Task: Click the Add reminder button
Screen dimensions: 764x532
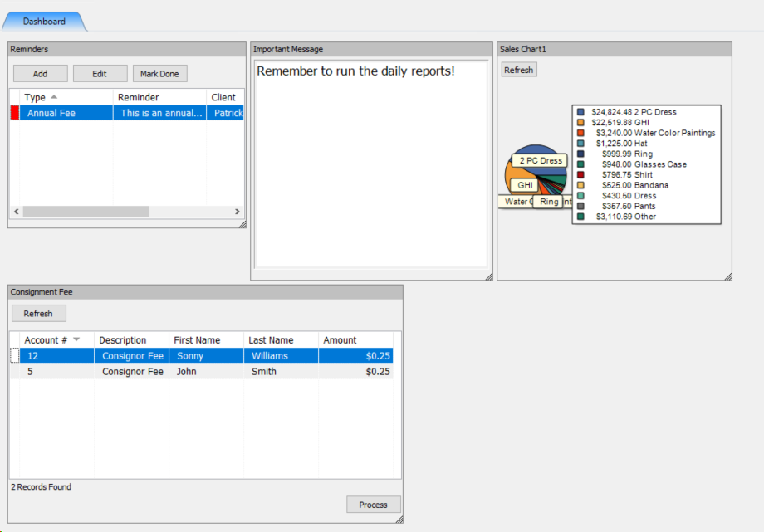Action: (x=41, y=74)
